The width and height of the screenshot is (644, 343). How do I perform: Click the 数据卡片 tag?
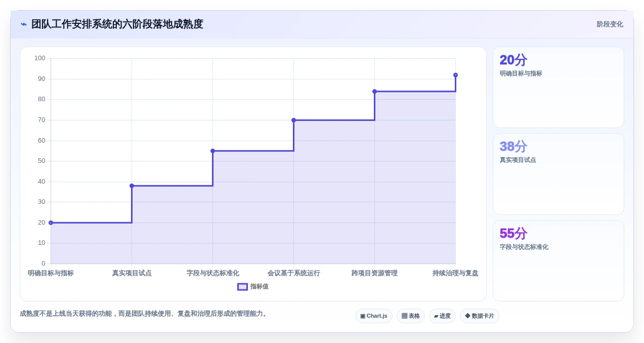[x=479, y=316]
